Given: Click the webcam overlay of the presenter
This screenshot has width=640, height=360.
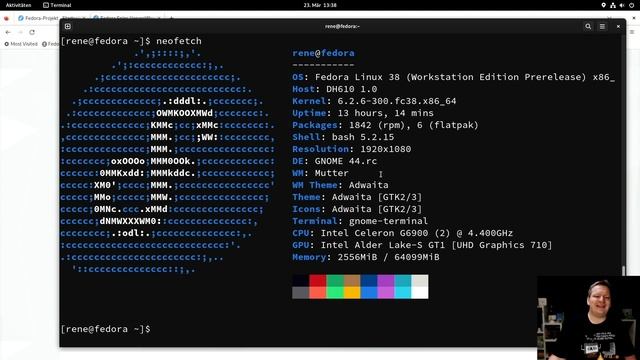Looking at the screenshot, I should coord(589,318).
